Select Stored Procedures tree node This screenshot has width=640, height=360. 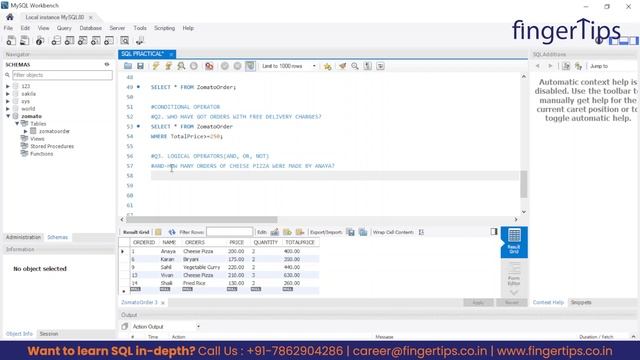coord(52,146)
